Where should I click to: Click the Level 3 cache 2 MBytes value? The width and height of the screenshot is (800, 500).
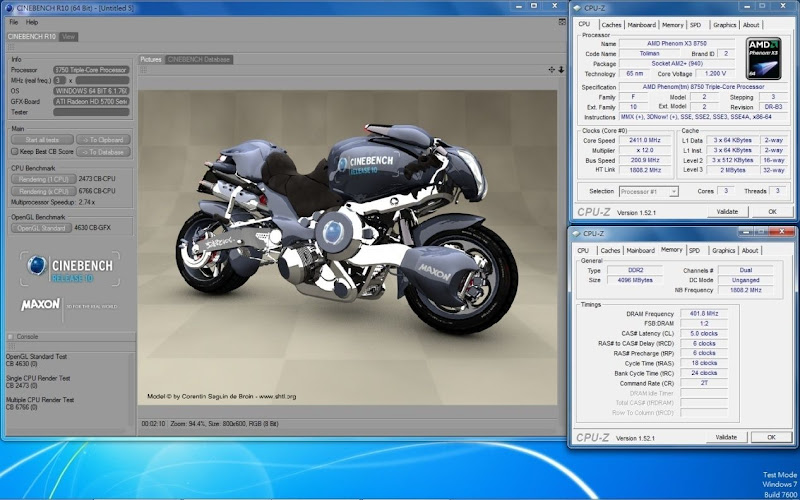coord(732,170)
